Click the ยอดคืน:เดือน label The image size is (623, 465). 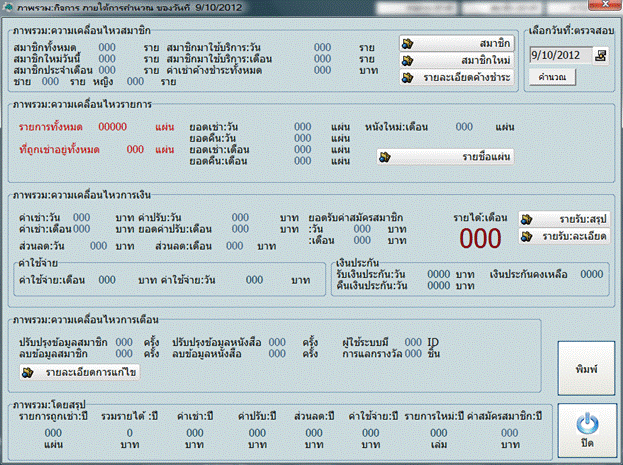coord(218,161)
